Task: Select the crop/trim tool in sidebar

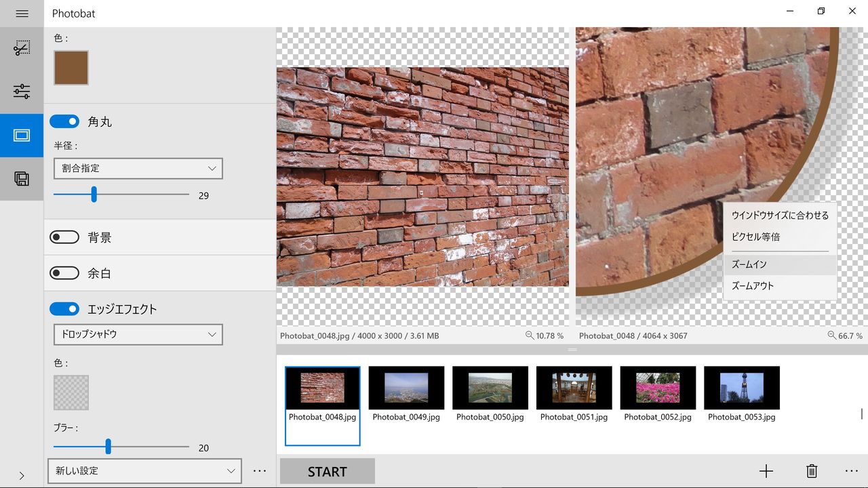Action: pyautogui.click(x=22, y=48)
